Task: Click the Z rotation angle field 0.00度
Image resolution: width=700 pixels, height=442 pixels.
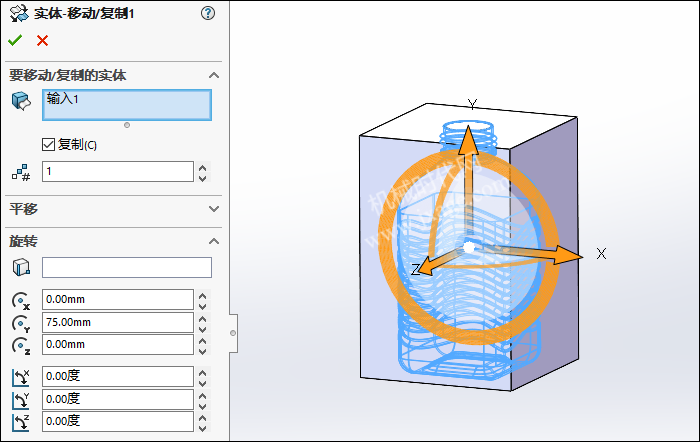Action: [x=118, y=421]
